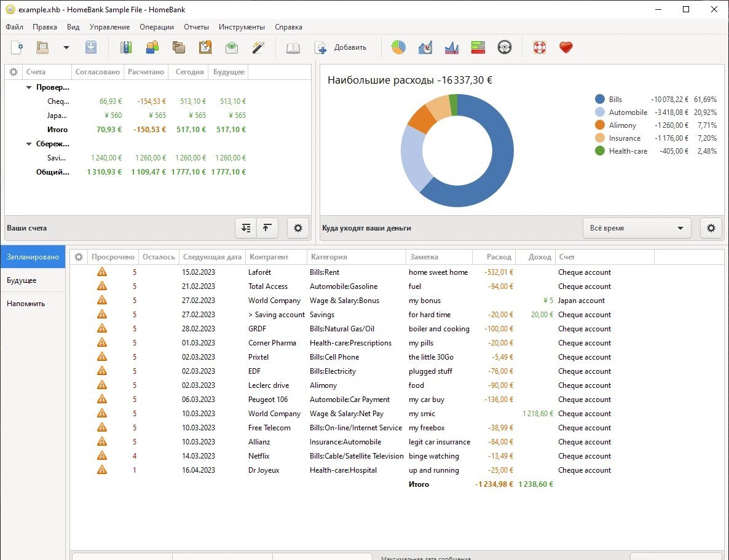Open the payees management icon
The width and height of the screenshot is (729, 560).
coord(152,47)
